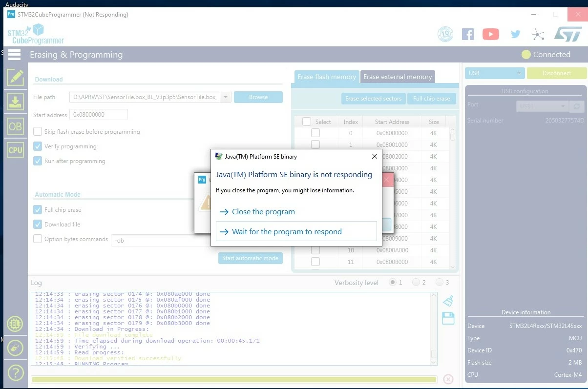
Task: Refresh the USB port list
Action: [x=577, y=106]
